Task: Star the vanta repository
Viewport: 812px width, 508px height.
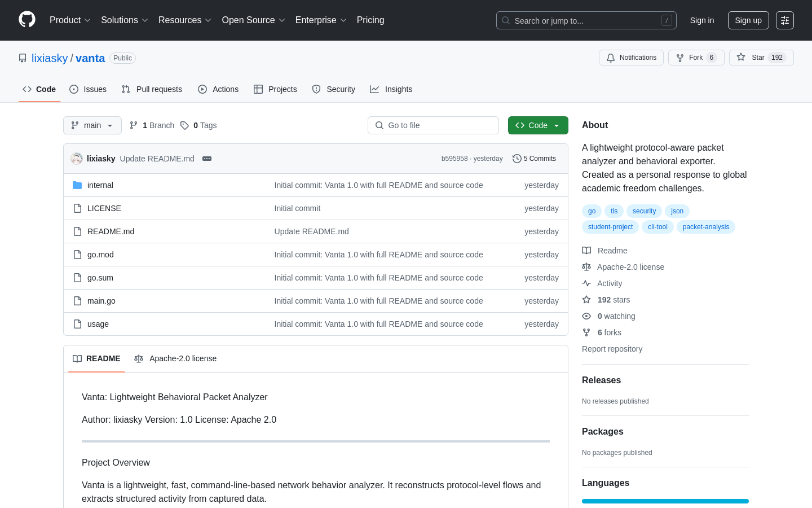Action: 761,58
